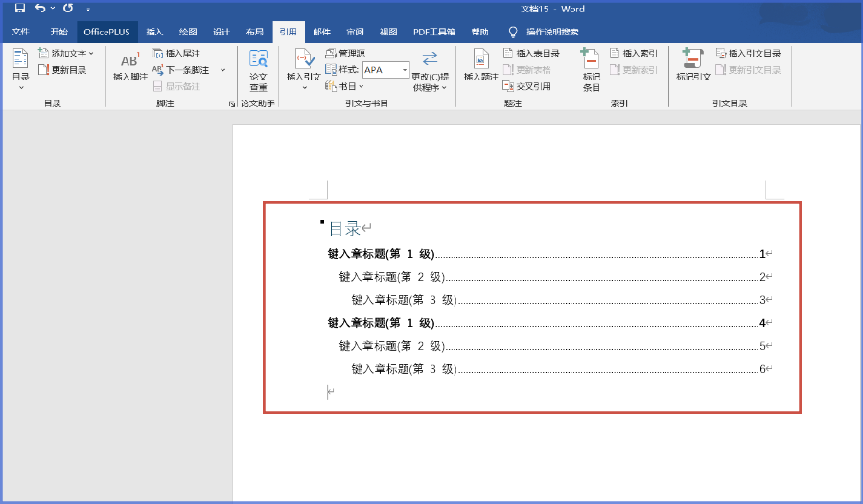Click 更新目录 (Update Table) button
863x504 pixels.
pyautogui.click(x=63, y=70)
